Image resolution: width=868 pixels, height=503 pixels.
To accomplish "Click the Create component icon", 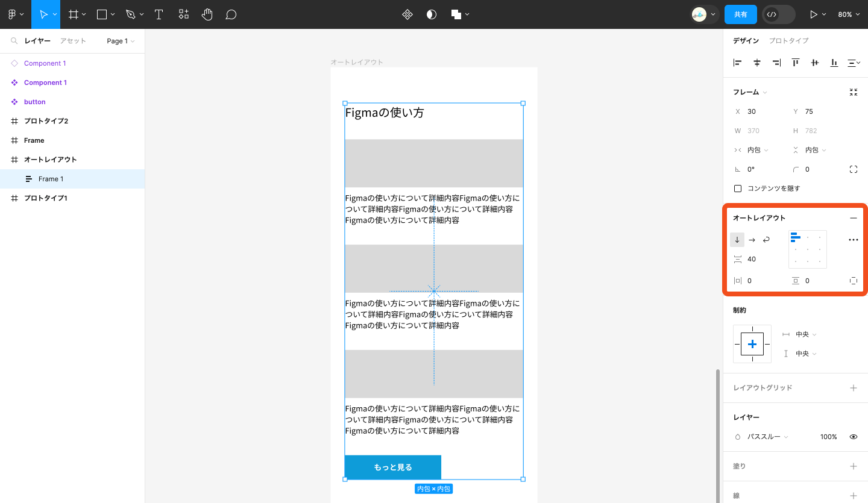I will 407,14.
